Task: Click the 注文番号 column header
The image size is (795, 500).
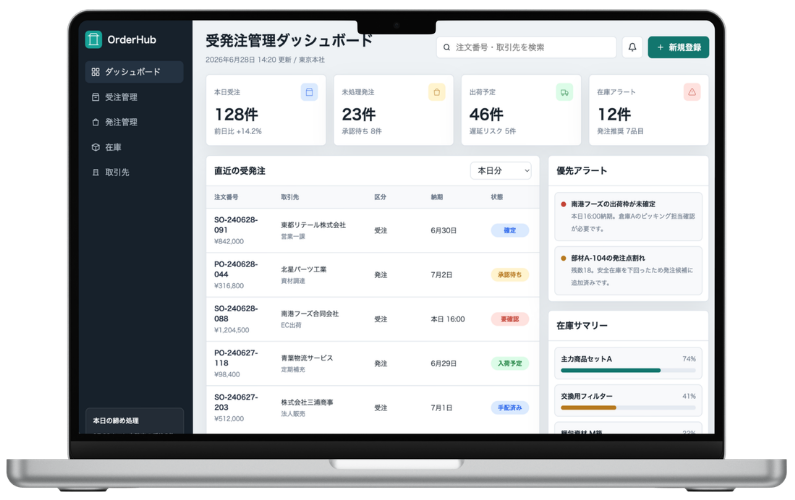Action: coord(226,197)
